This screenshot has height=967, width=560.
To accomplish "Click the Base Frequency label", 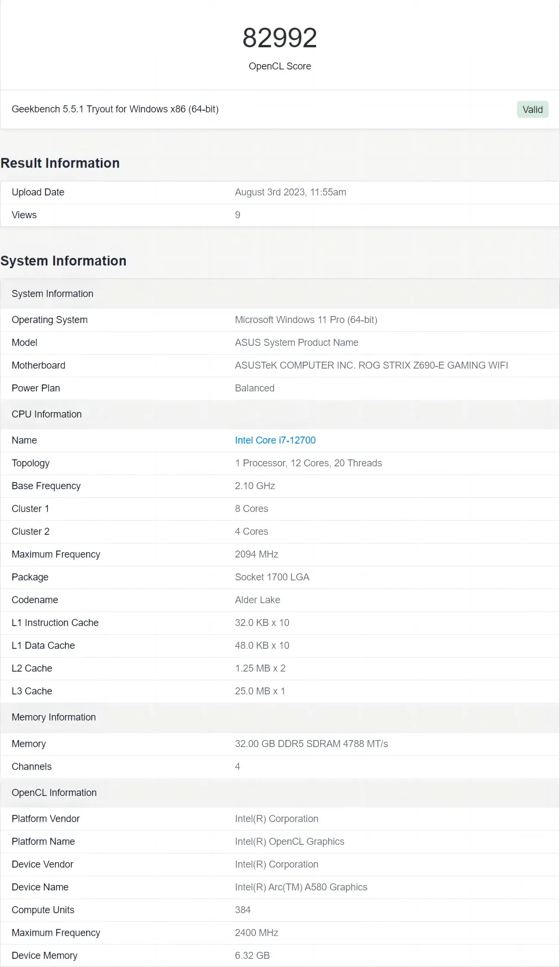I will click(x=46, y=486).
